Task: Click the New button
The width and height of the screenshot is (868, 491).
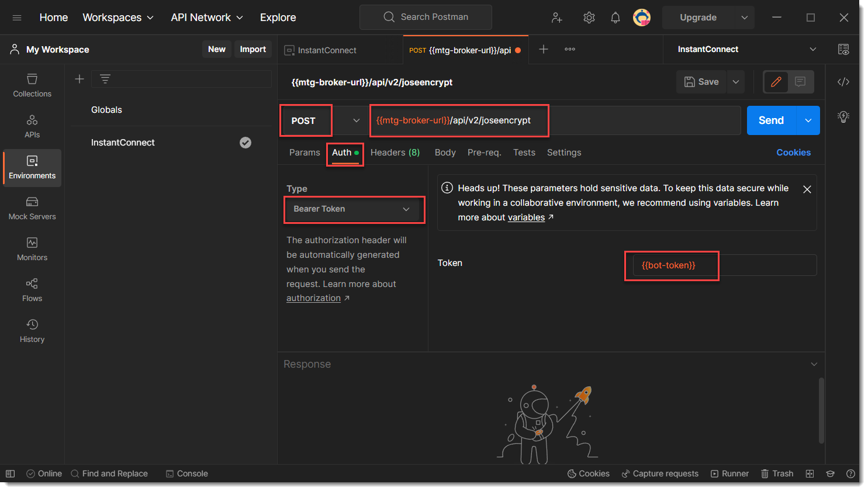Action: pyautogui.click(x=217, y=49)
